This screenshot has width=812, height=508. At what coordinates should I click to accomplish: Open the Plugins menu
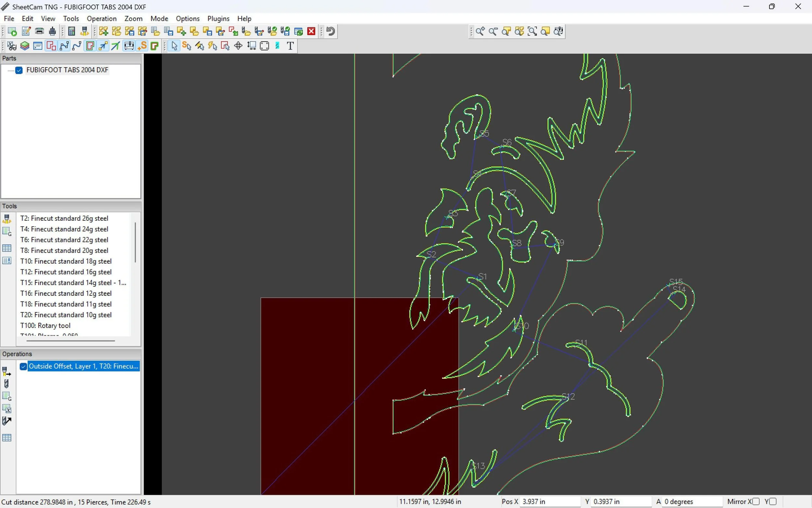click(218, 19)
